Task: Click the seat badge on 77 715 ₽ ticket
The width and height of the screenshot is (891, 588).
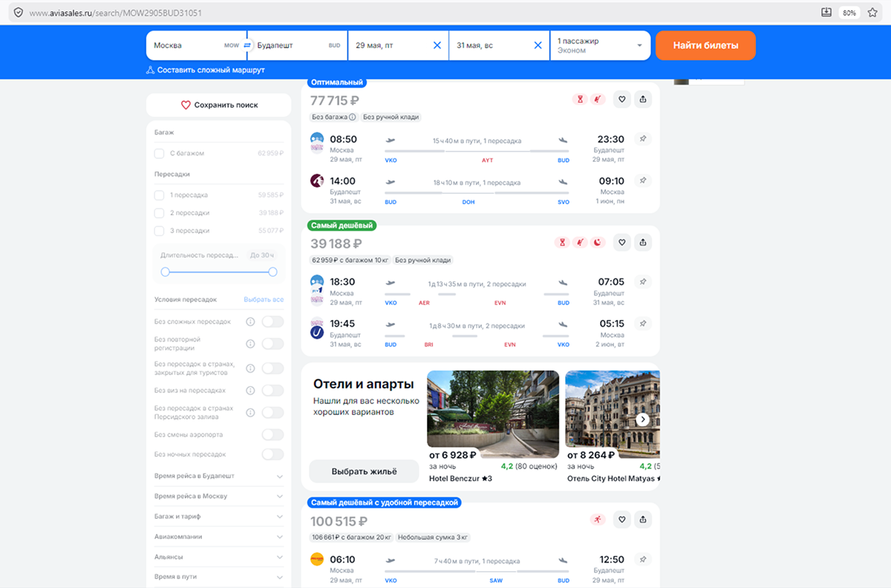Action: click(598, 99)
